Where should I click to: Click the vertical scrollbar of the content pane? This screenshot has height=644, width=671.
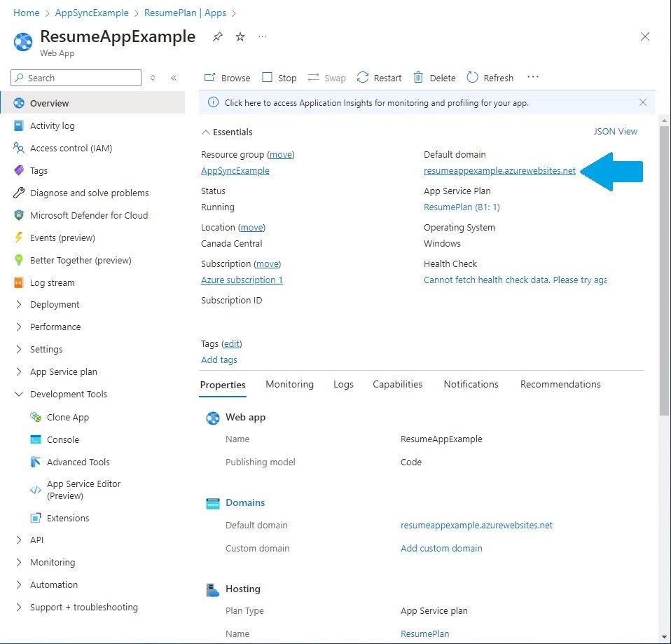[664, 270]
